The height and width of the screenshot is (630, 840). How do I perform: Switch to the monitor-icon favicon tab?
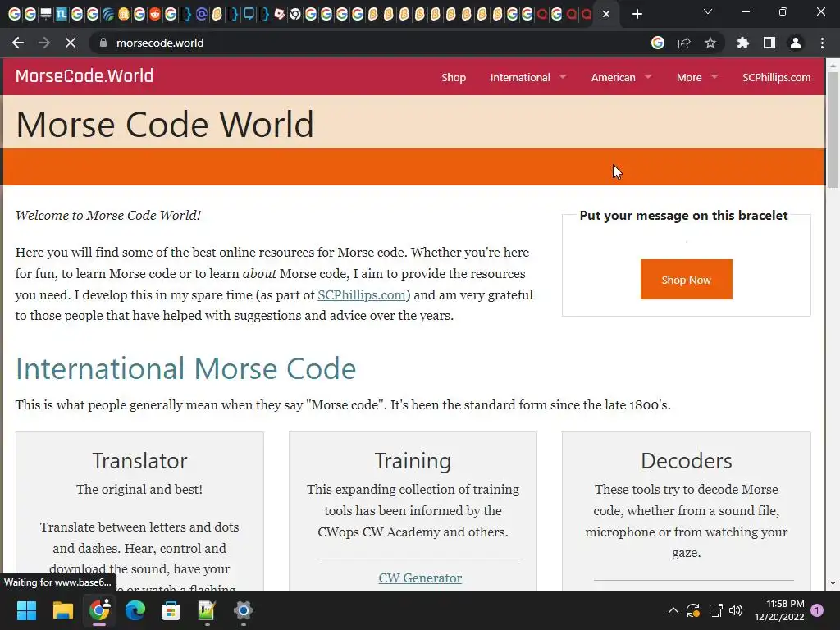[46, 15]
